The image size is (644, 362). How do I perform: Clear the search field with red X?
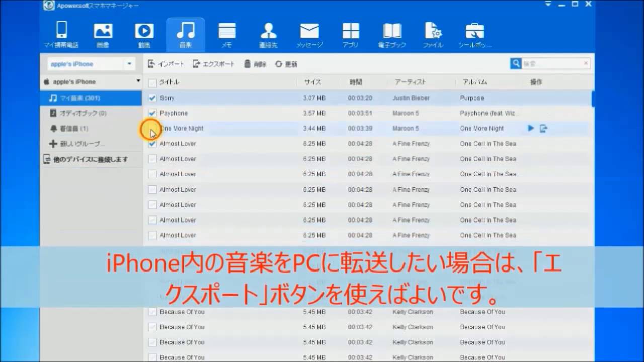coord(586,63)
